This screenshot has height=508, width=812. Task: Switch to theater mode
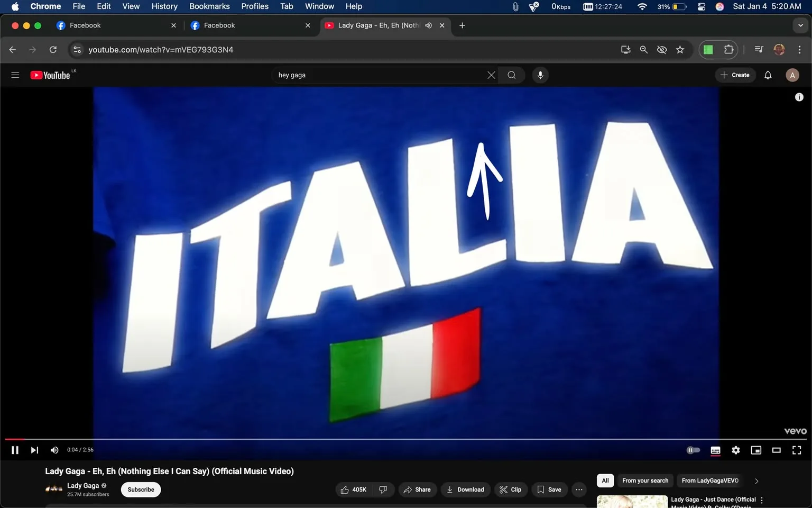pyautogui.click(x=776, y=450)
